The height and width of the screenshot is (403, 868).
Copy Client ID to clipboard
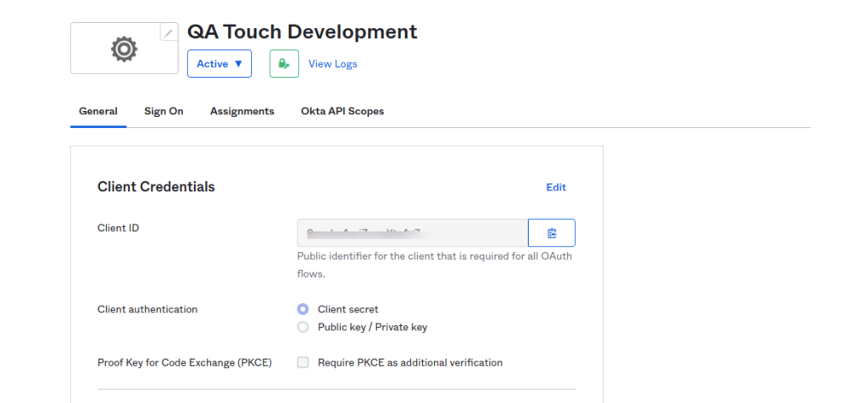pos(551,233)
